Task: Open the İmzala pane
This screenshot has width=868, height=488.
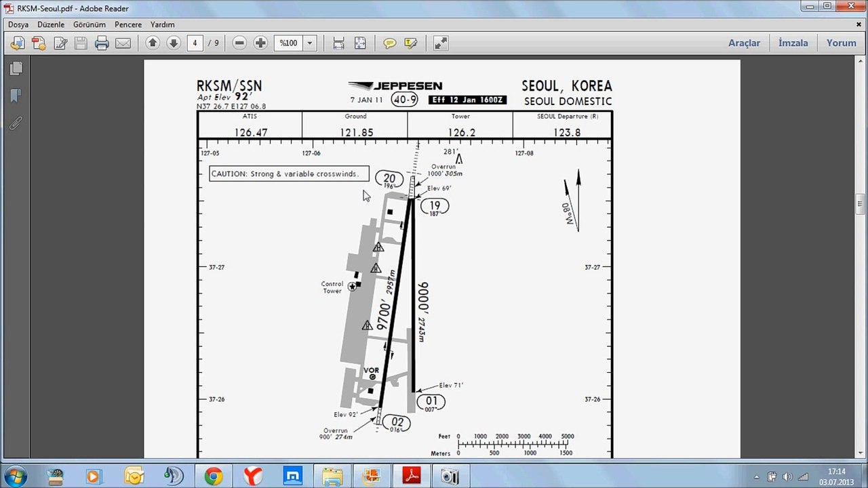Action: (793, 43)
